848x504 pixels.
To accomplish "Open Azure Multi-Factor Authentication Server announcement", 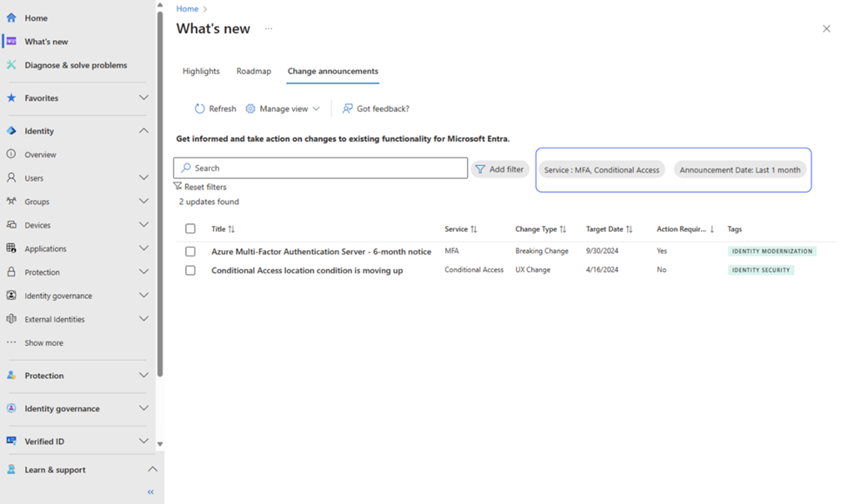I will 321,251.
